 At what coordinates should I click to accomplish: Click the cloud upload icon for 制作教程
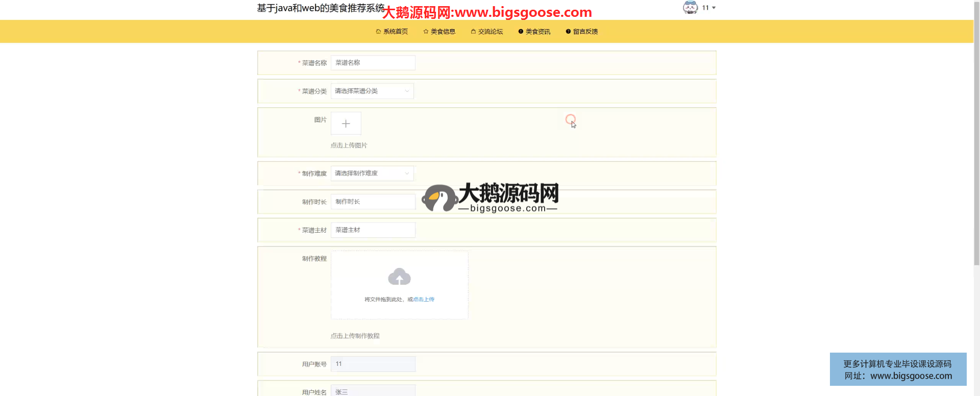399,277
